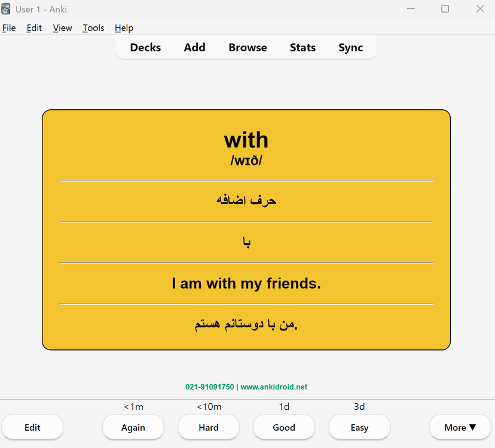Viewport: 495px width, 448px height.
Task: Click the Persian translation "با"
Action: point(246,242)
